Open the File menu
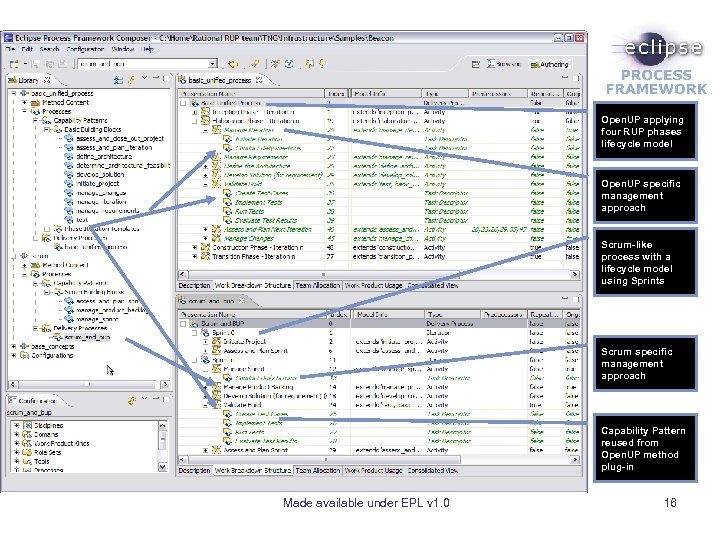720x540 pixels. click(11, 49)
